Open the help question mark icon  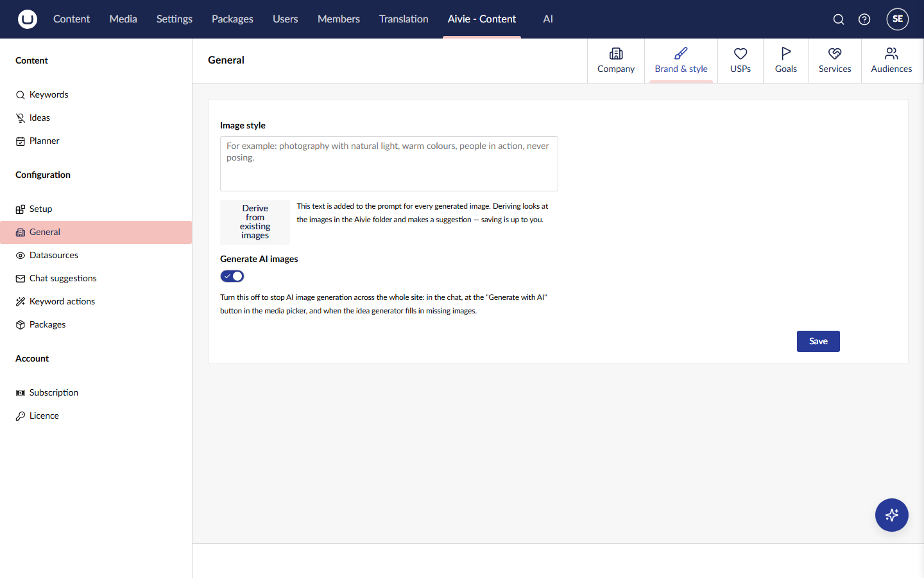click(864, 19)
